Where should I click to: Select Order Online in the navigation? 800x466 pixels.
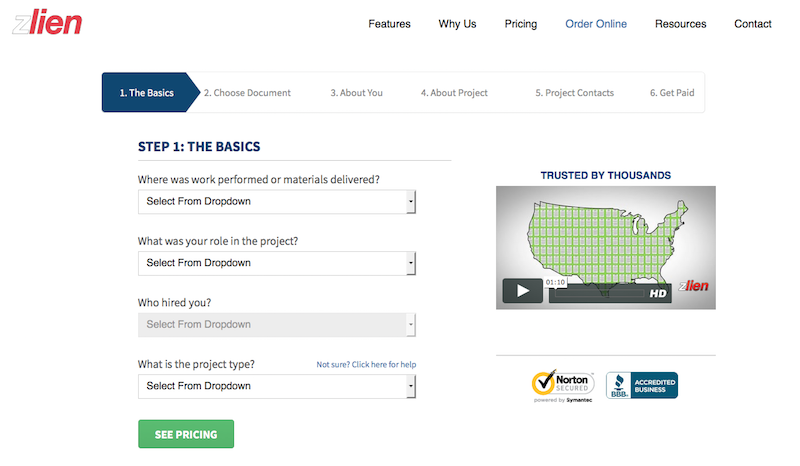(x=596, y=24)
